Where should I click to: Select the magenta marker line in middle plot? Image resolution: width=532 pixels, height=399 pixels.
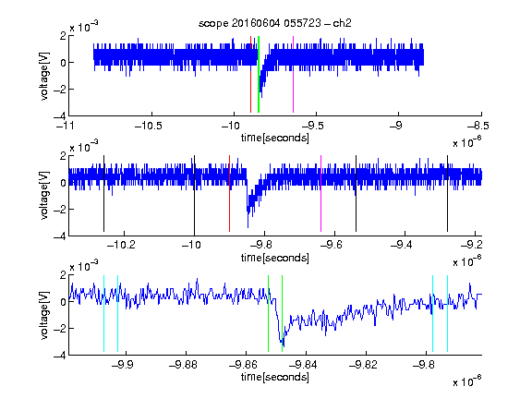click(321, 193)
